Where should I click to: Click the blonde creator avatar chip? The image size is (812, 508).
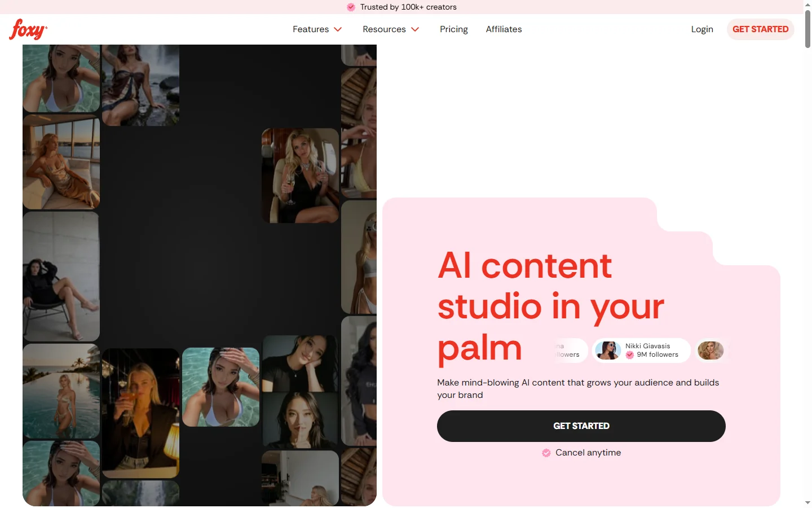[710, 351]
